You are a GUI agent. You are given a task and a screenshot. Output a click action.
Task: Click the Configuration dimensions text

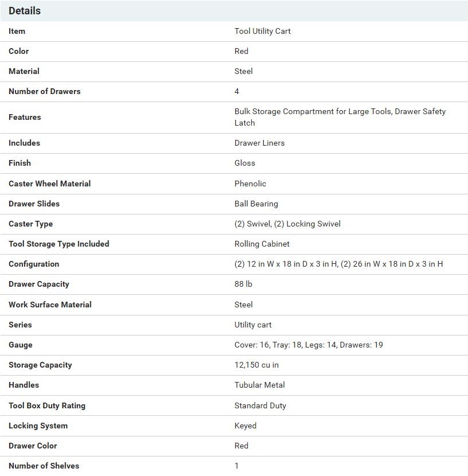(338, 264)
